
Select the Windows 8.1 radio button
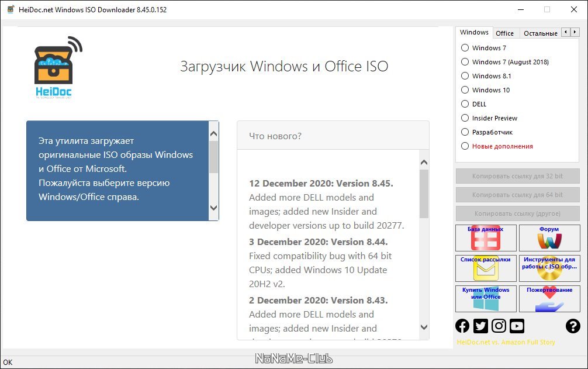[x=465, y=76]
